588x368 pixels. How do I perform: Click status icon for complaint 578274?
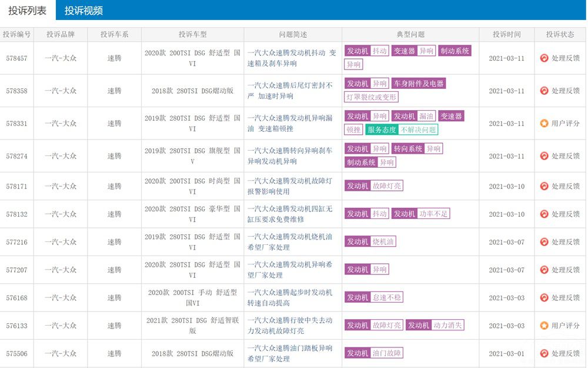[x=544, y=156]
